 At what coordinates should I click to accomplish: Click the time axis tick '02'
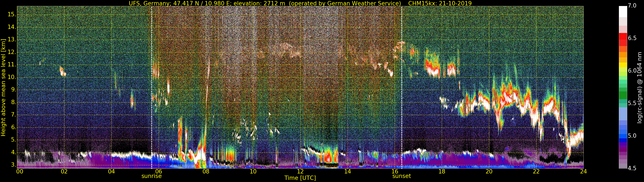pyautogui.click(x=64, y=172)
